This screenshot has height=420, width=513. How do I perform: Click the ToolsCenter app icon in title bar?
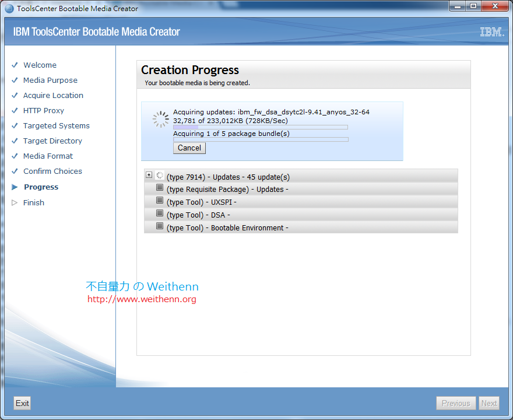tap(9, 9)
